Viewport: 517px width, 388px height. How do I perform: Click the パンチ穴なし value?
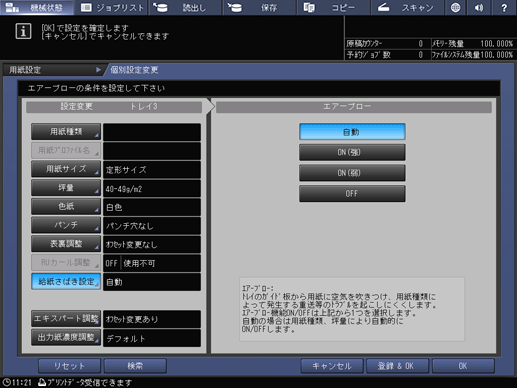[x=152, y=226]
